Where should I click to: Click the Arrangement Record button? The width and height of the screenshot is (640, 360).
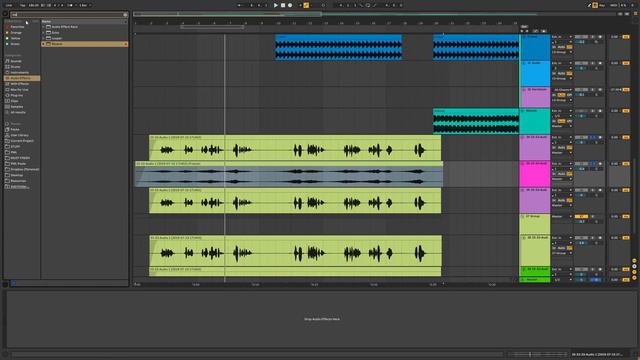(x=290, y=5)
